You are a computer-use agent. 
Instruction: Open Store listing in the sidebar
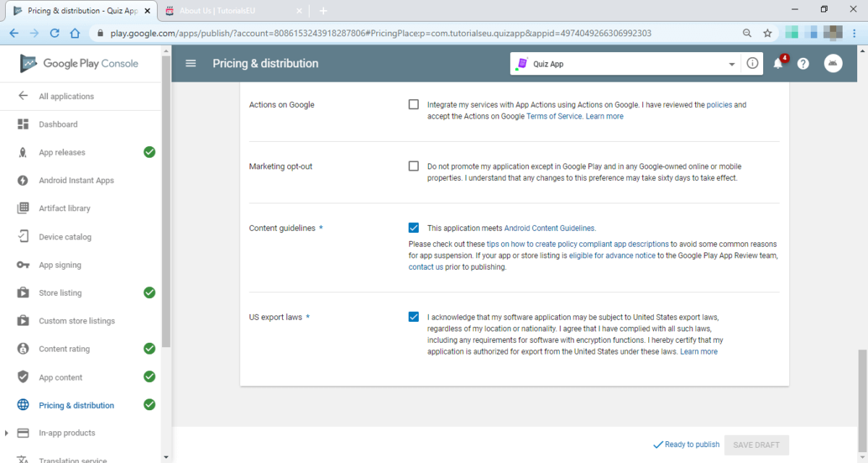coord(60,293)
